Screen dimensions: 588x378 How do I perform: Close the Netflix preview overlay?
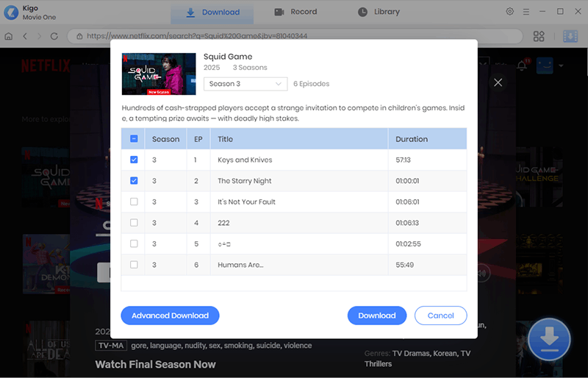(x=498, y=82)
